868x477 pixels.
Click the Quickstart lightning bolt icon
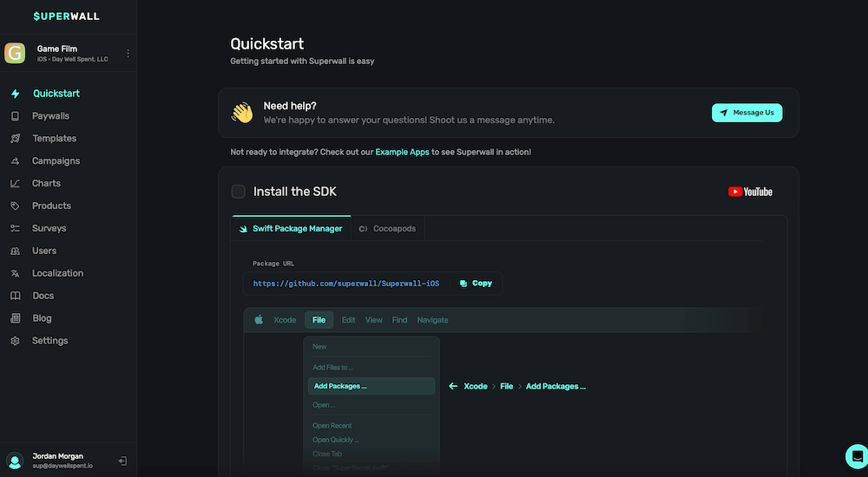tap(15, 94)
